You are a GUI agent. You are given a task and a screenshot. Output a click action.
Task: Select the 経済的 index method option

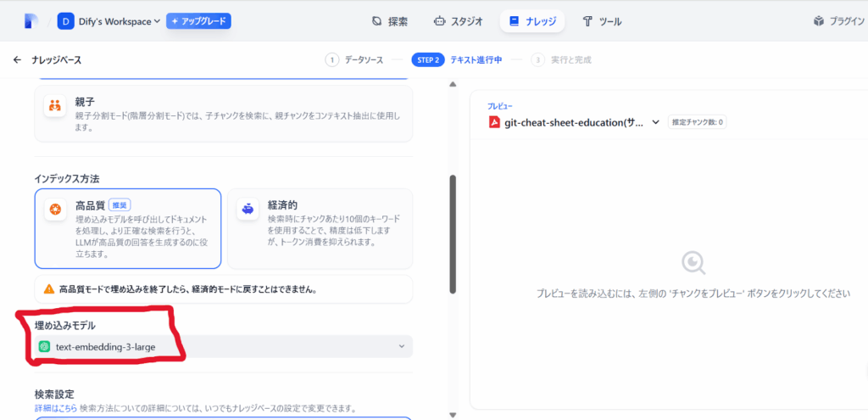coord(320,228)
